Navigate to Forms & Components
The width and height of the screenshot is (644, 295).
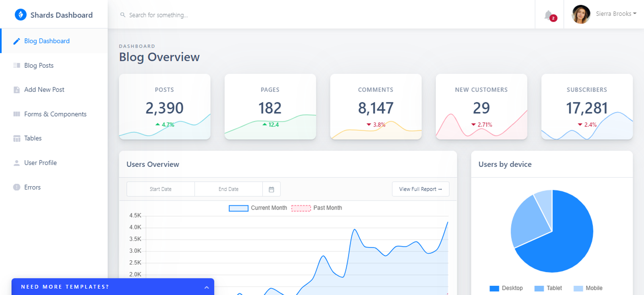(54, 114)
